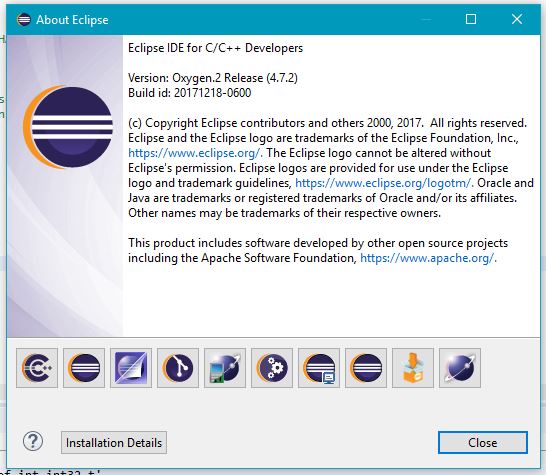Open the mobile device and planet feature icon
Image resolution: width=546 pixels, height=475 pixels.
click(x=225, y=368)
